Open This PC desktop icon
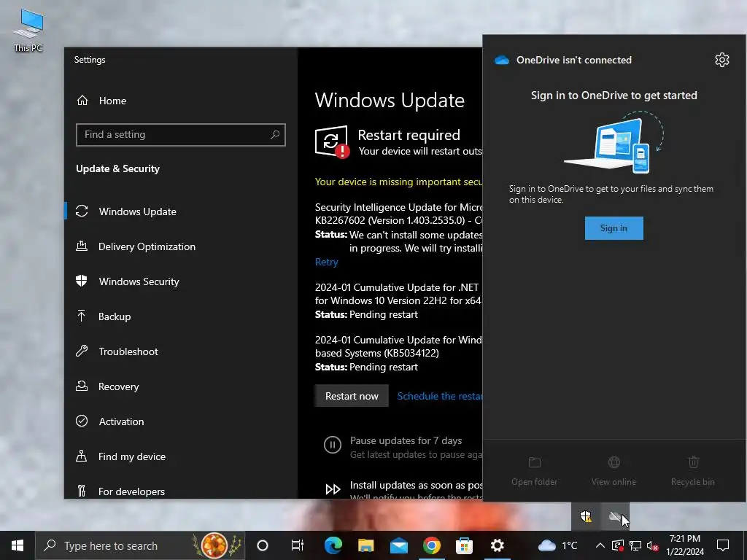 pos(28,31)
